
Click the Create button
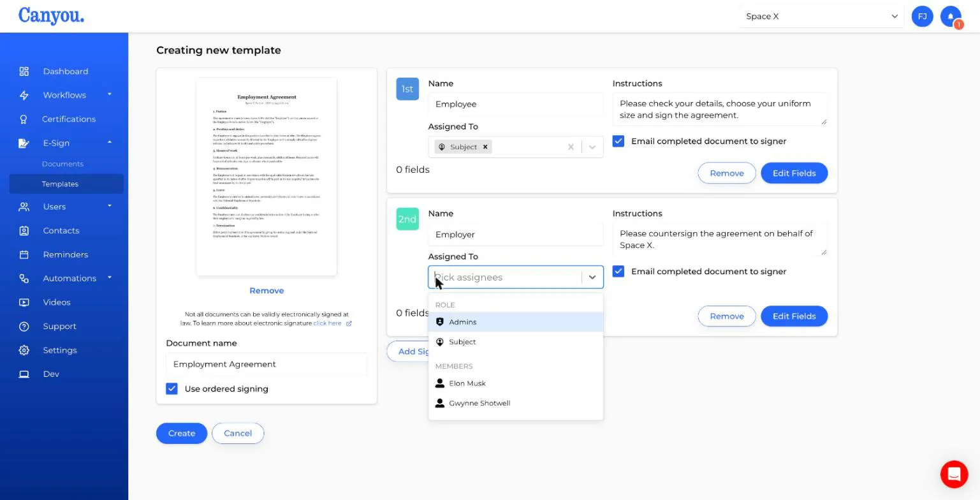(182, 433)
